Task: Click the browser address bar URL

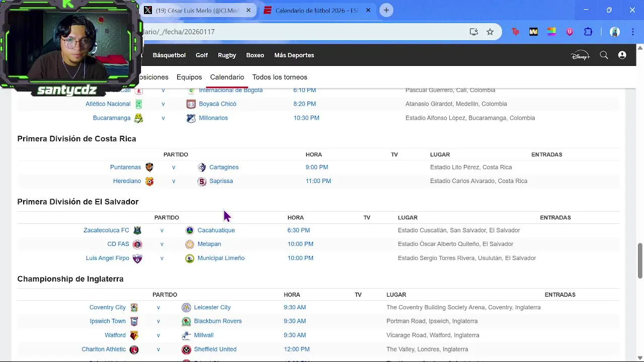Action: point(180,32)
